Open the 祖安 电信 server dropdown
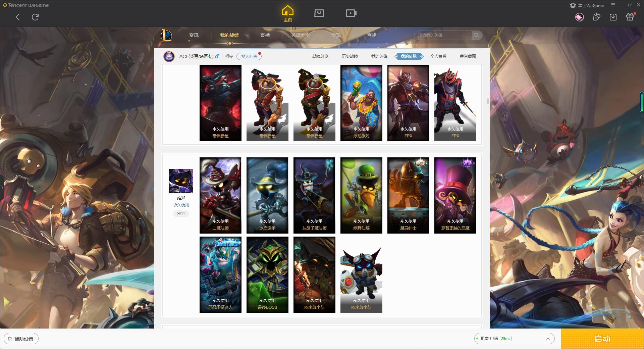The image size is (644, 349). click(x=514, y=339)
